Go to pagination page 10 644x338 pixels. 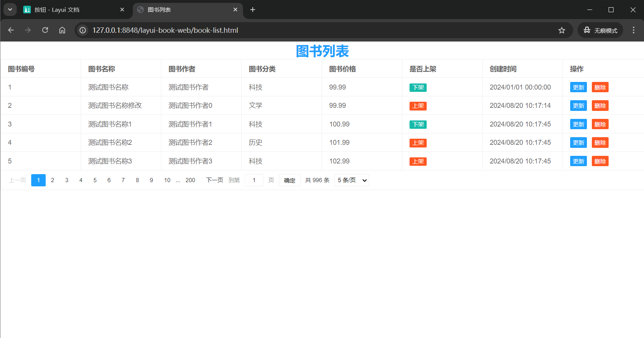pyautogui.click(x=167, y=180)
